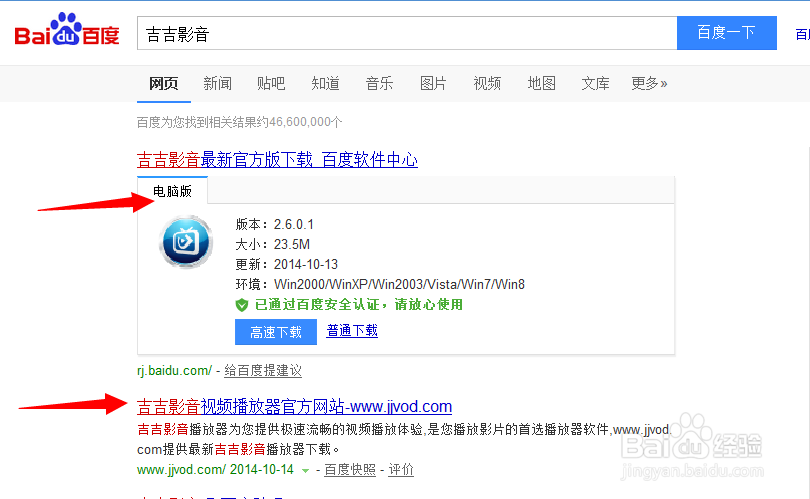Screen dimensions: 810x499
Task: Select the 网页 tab
Action: point(164,83)
